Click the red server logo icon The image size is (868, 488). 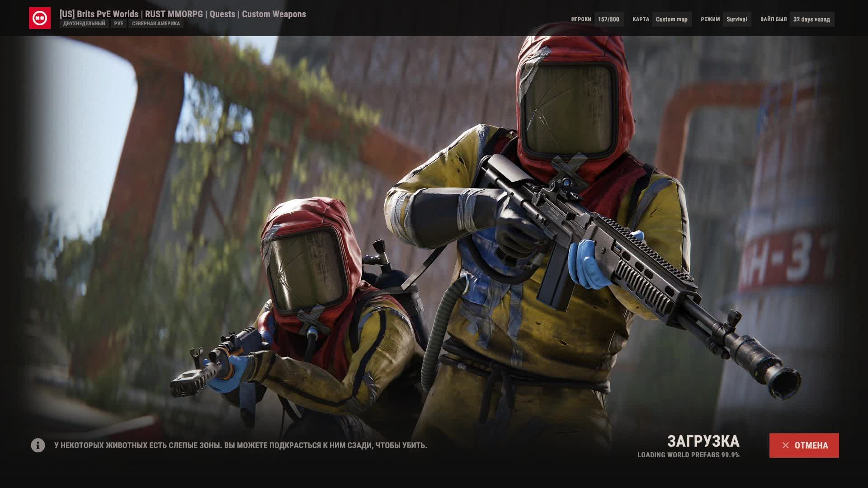[40, 18]
